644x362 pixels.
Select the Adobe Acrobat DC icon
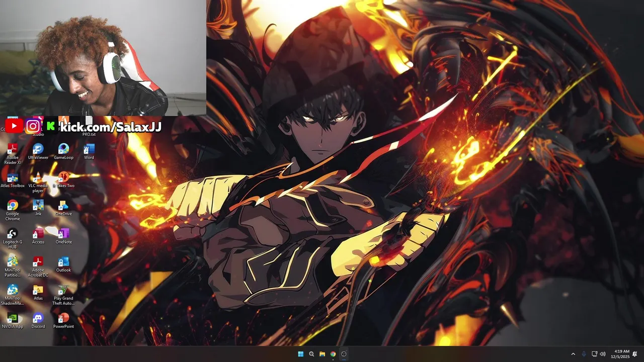38,266
